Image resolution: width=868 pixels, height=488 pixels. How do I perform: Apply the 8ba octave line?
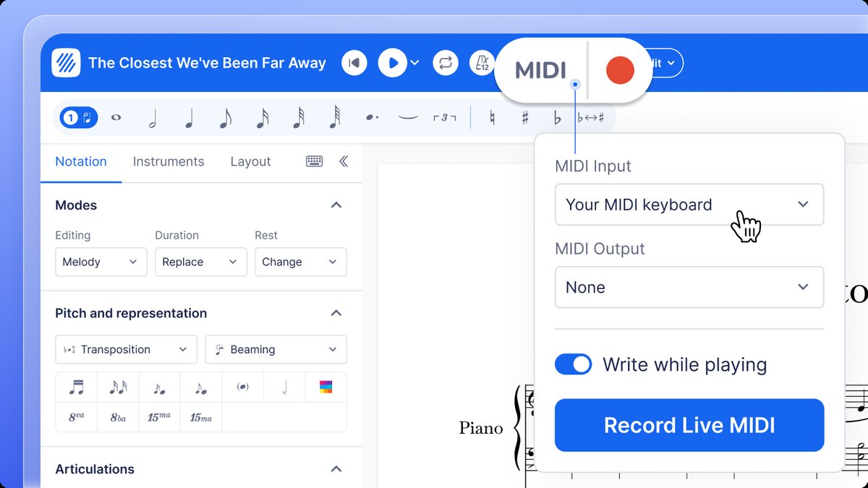[x=118, y=417]
